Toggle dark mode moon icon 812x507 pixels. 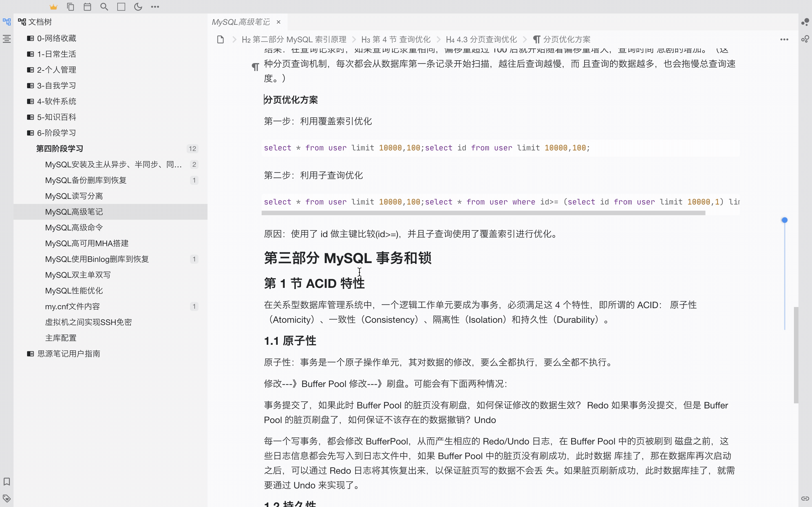(x=138, y=7)
